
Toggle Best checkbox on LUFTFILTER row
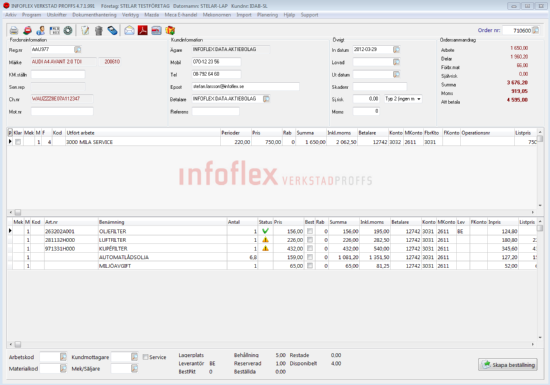pos(310,240)
